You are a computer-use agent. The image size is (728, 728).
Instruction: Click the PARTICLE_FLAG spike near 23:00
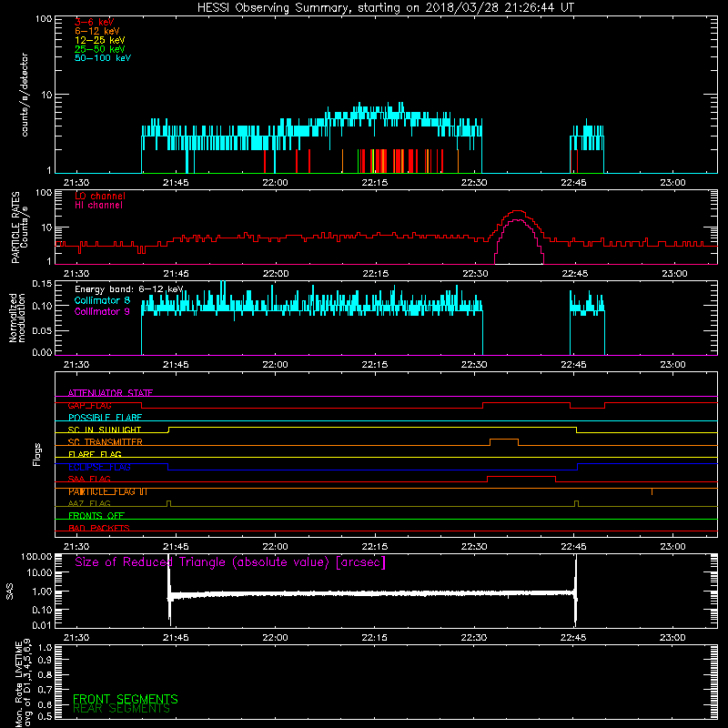pyautogui.click(x=652, y=491)
